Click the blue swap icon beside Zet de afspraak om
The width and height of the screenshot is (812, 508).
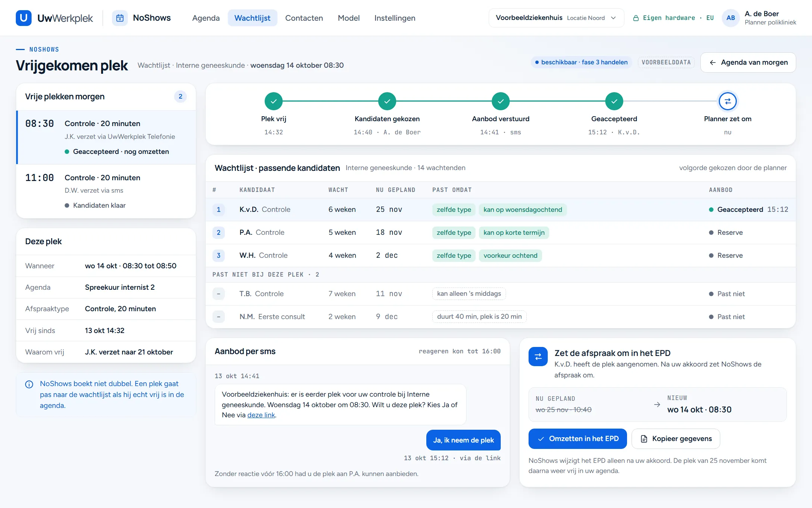pos(538,356)
